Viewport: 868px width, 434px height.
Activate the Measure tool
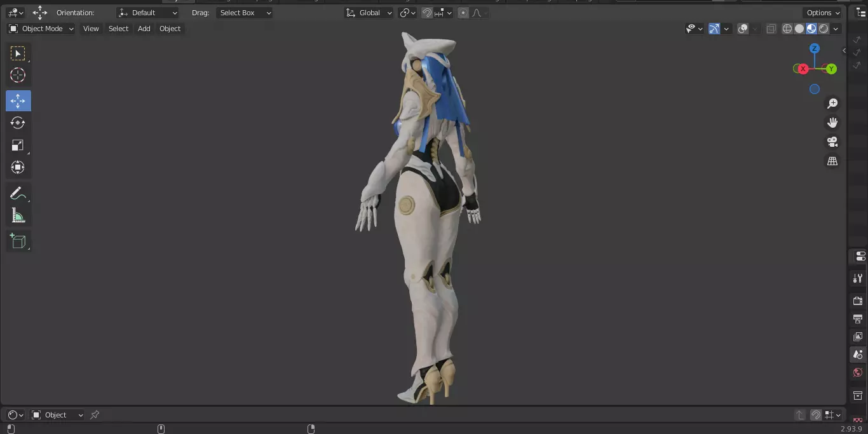pyautogui.click(x=18, y=216)
